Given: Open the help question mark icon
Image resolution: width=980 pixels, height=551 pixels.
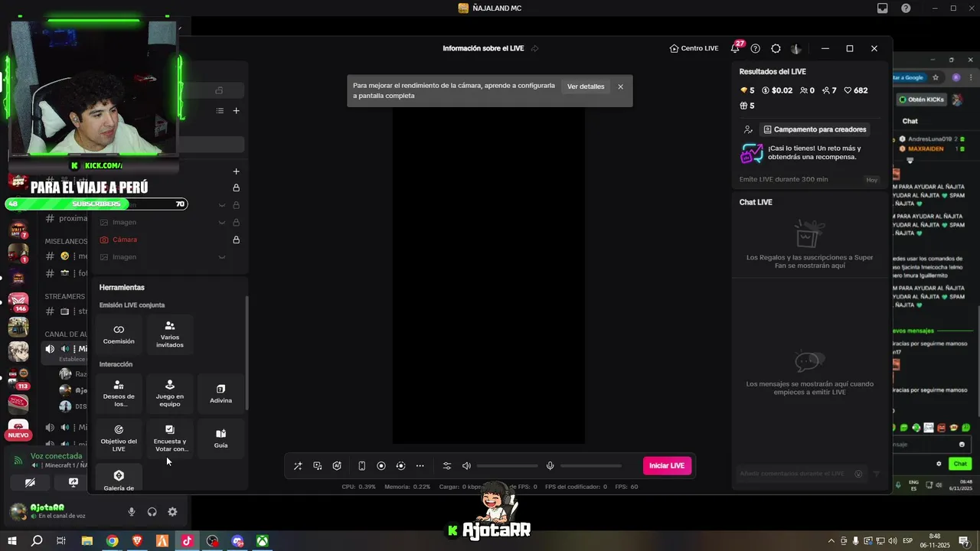Looking at the screenshot, I should point(756,48).
